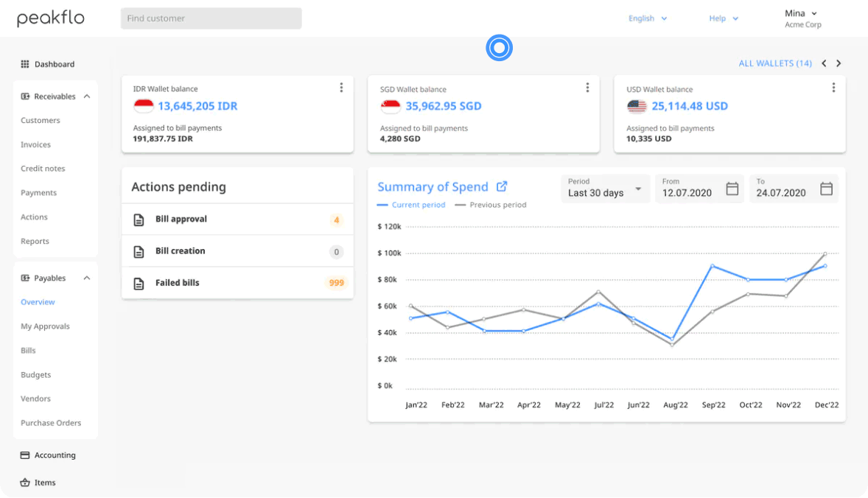
Task: Open the Accounting section via its icon
Action: [24, 455]
